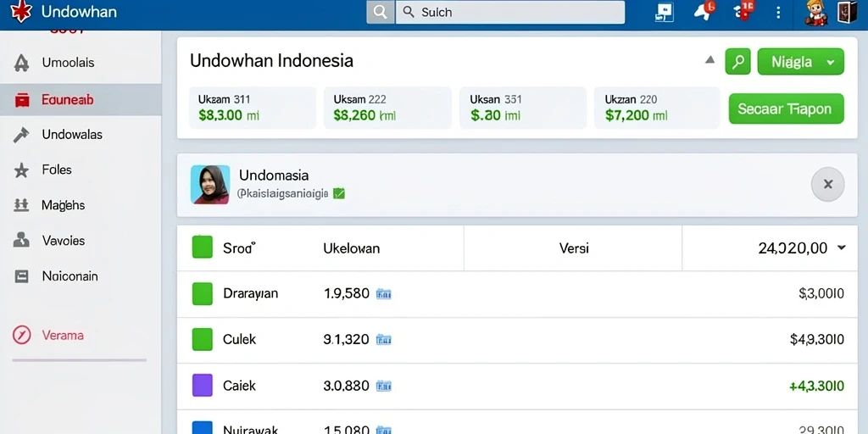Screen dimensions: 868x434
Task: Select the Uksam 311 card
Action: [x=253, y=108]
